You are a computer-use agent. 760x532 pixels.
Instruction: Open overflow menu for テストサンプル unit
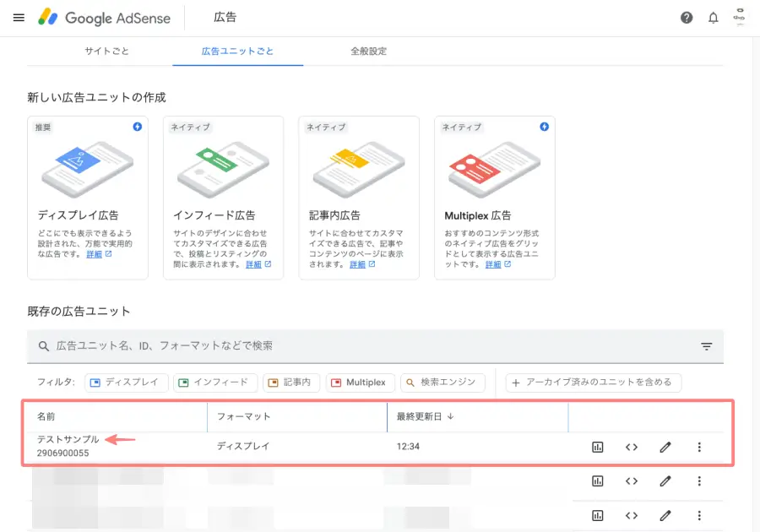click(699, 447)
